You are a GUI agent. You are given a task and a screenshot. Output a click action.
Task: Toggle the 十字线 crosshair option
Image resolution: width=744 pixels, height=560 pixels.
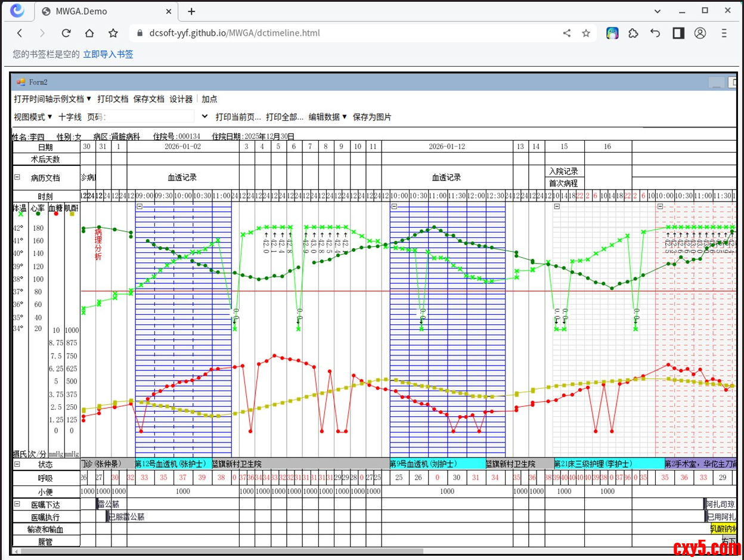click(x=70, y=117)
